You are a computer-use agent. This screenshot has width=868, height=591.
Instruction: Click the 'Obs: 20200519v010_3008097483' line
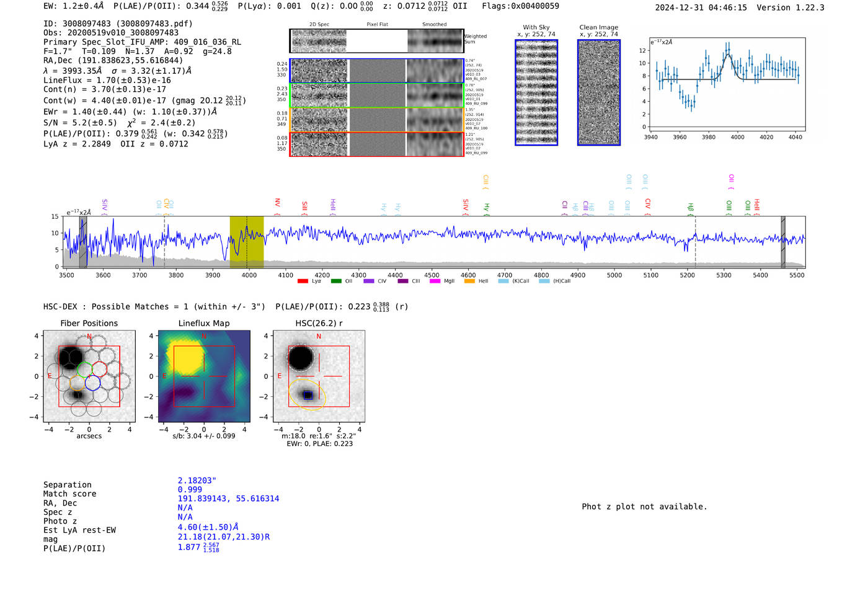(x=111, y=33)
